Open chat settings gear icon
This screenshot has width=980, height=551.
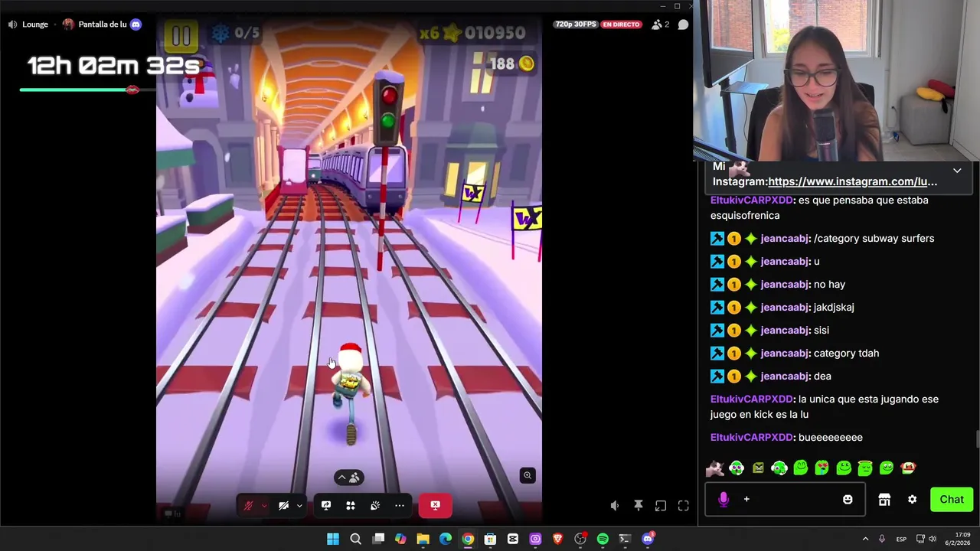pyautogui.click(x=912, y=500)
